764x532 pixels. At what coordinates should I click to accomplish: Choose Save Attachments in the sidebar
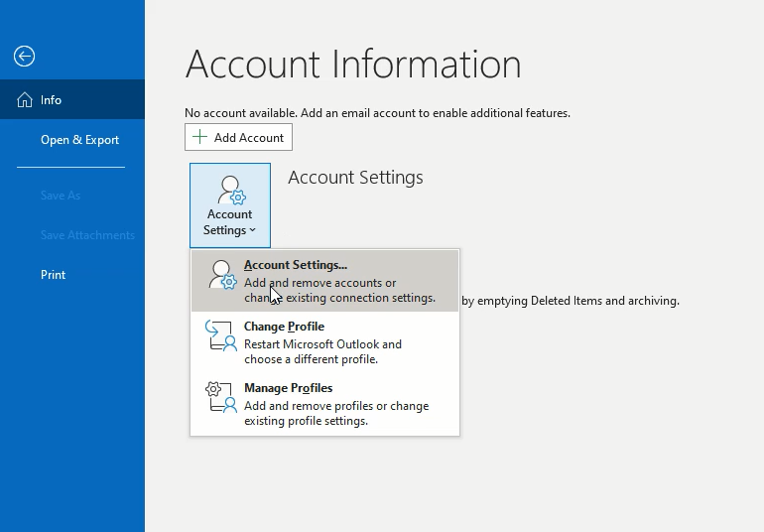pos(87,235)
